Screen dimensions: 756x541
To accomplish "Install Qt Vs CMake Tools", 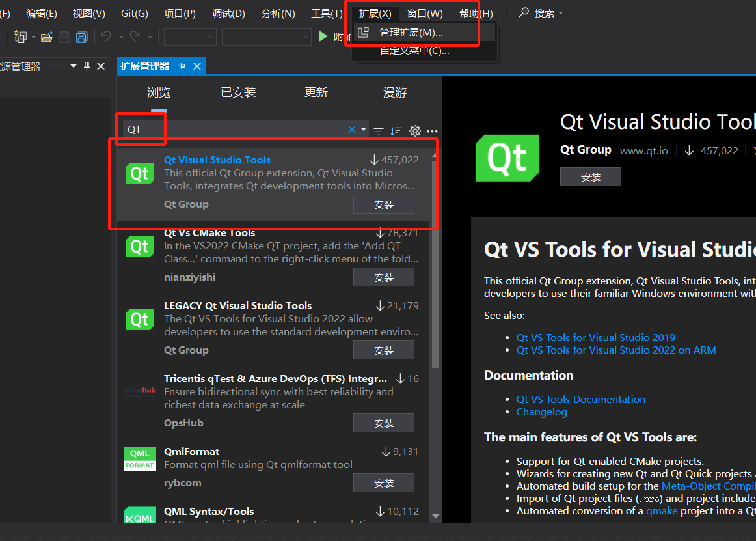I will tap(384, 277).
